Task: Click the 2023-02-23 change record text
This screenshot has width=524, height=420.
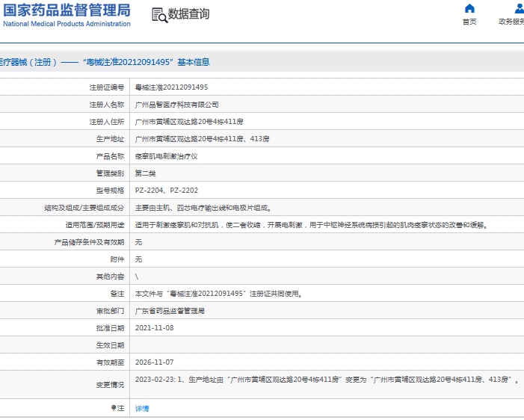Action: coord(327,380)
